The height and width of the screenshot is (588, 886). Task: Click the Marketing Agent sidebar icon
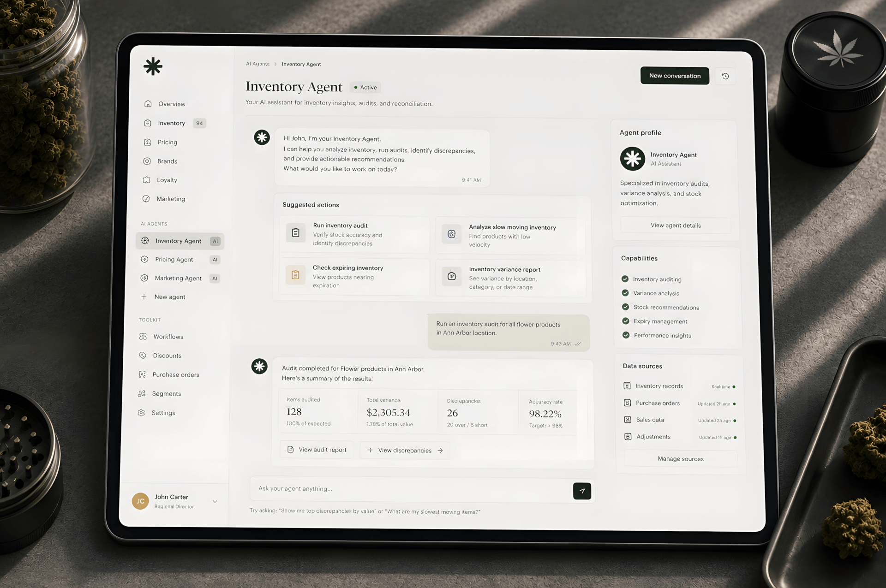coord(144,278)
